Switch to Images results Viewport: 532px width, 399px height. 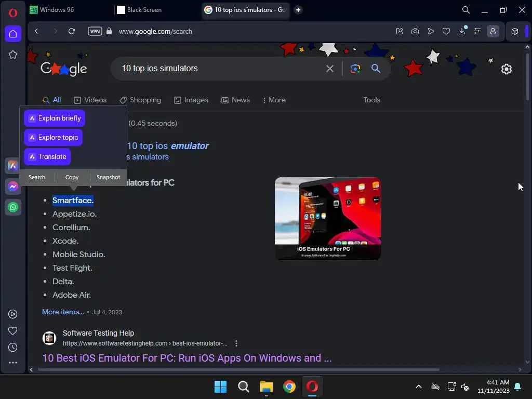click(191, 100)
